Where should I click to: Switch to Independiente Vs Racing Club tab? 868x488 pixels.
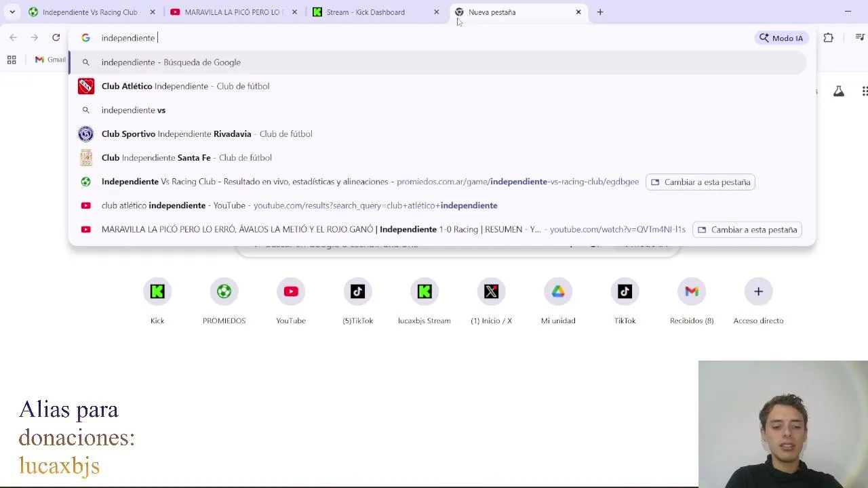point(92,12)
